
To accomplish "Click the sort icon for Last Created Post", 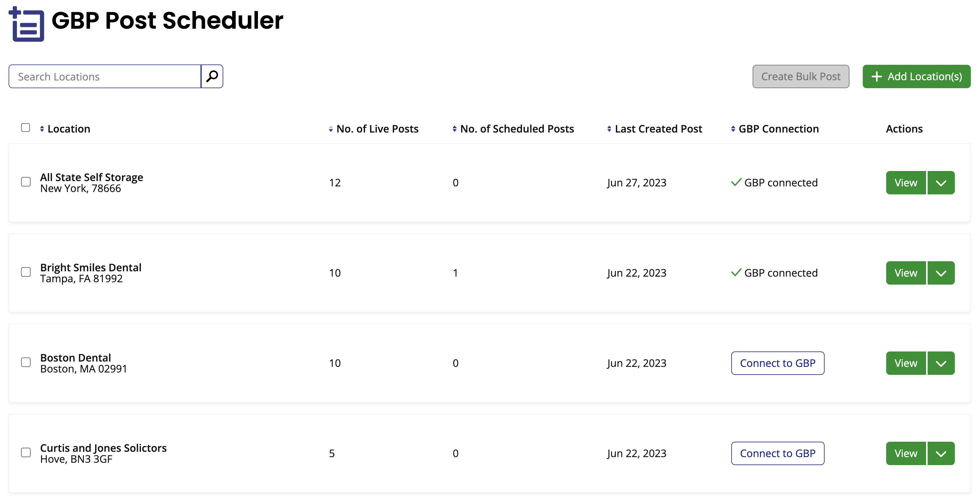I will (609, 128).
